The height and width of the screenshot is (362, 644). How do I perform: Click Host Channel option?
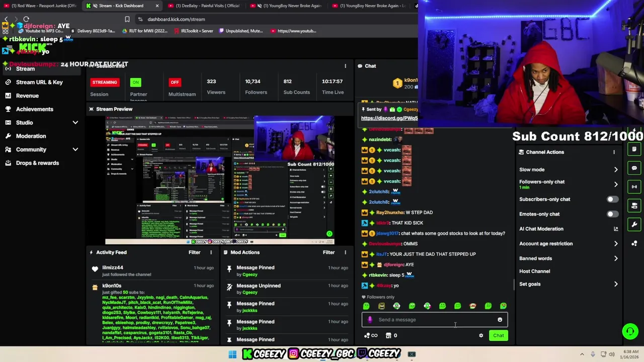[x=534, y=271]
